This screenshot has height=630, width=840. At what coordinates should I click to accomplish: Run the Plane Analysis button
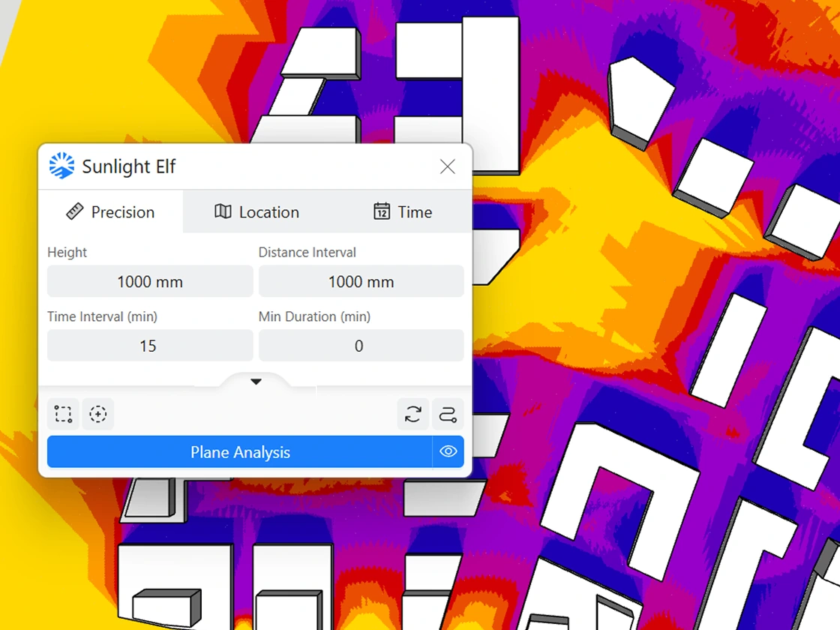pyautogui.click(x=239, y=451)
